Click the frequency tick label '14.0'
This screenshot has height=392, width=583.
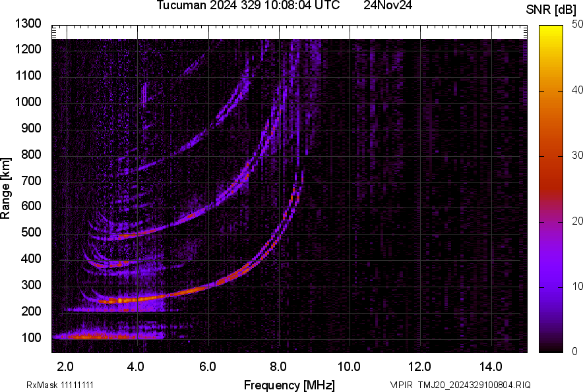491,367
